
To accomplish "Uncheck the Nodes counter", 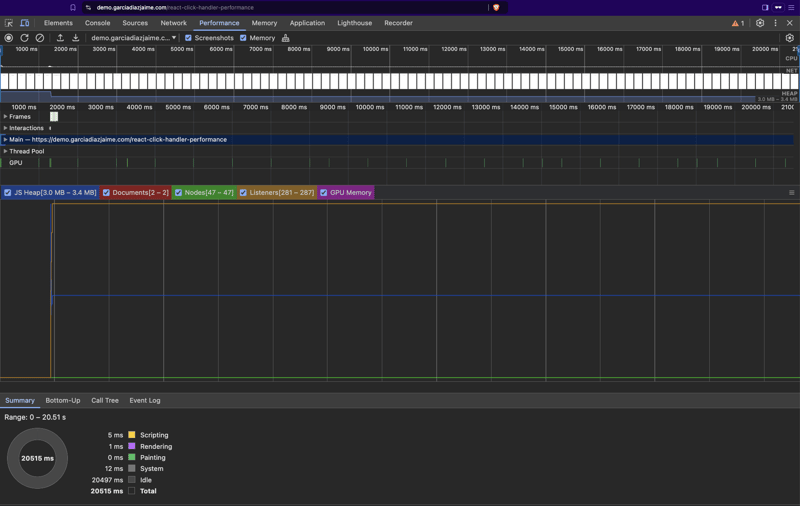I will 179,192.
